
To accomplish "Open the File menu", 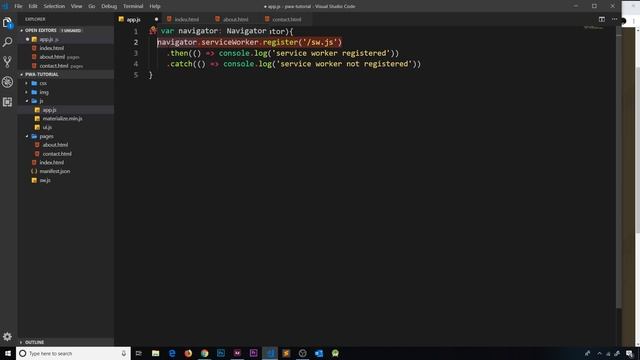I will pos(18,6).
